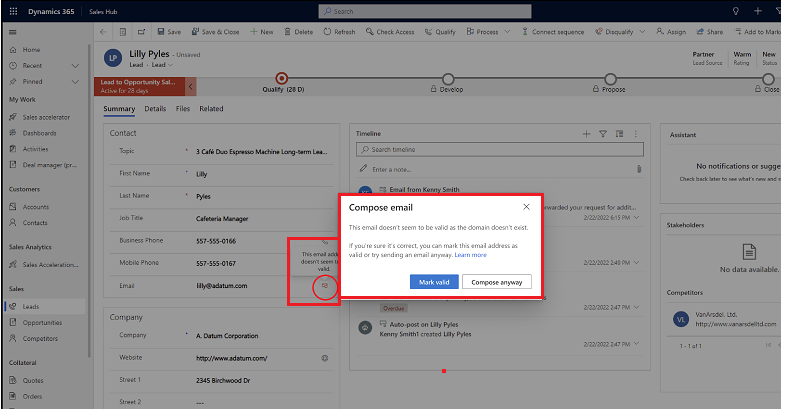
Task: Expand Disqualify dropdown chevron
Action: [x=642, y=32]
